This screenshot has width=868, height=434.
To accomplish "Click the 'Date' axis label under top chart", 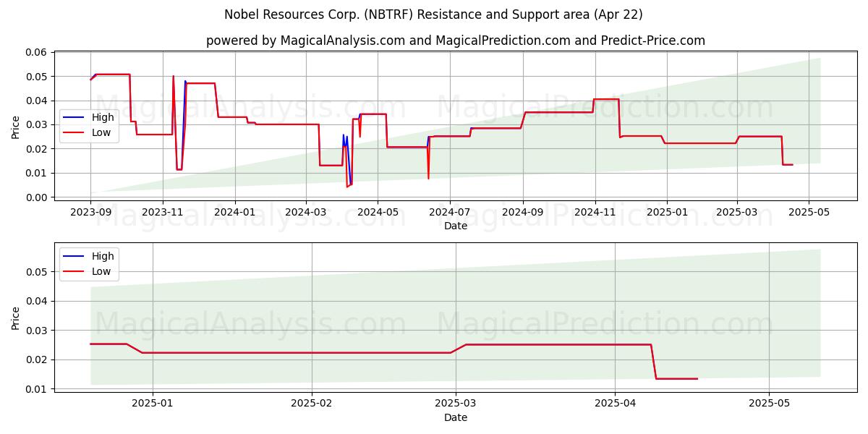I will [x=456, y=226].
